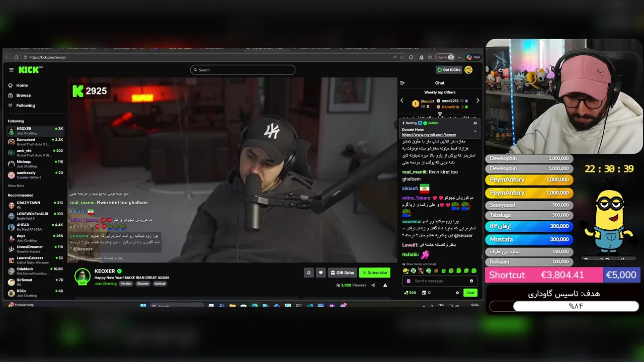Click the Search field
644x362 pixels.
click(x=243, y=70)
